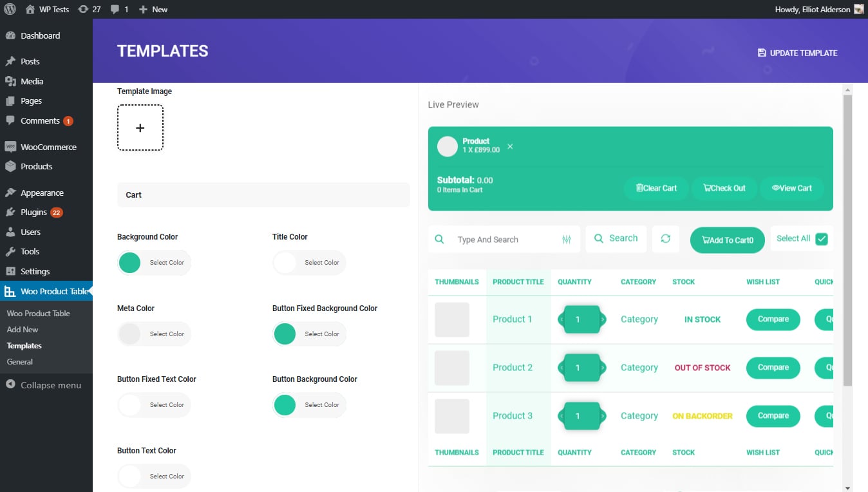Click the updates icon showing 27
This screenshot has width=868, height=492.
(90, 9)
